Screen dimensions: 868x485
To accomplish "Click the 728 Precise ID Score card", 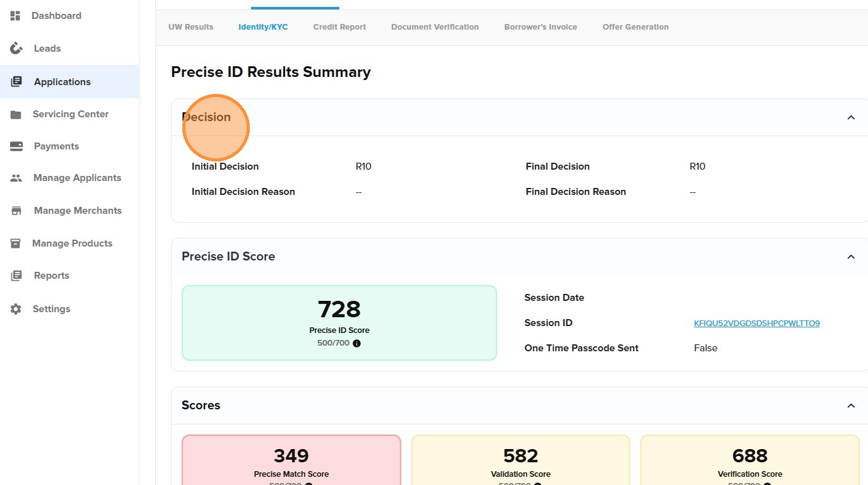I will pyautogui.click(x=339, y=323).
